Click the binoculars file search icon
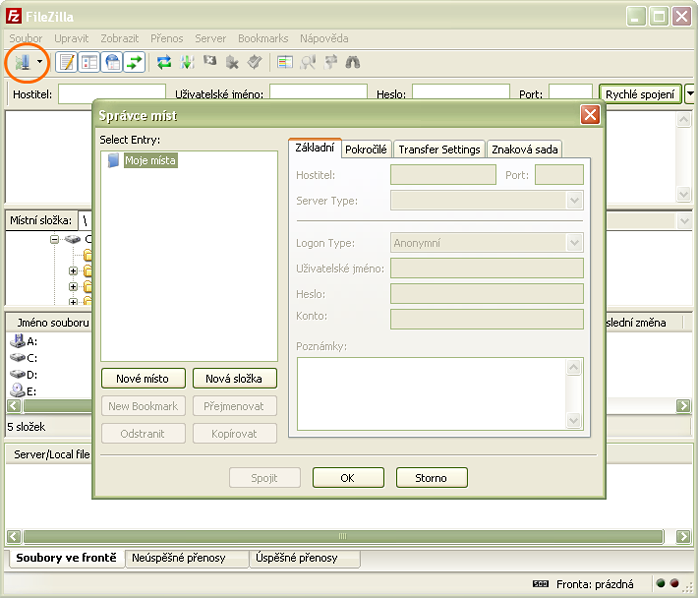 point(352,62)
